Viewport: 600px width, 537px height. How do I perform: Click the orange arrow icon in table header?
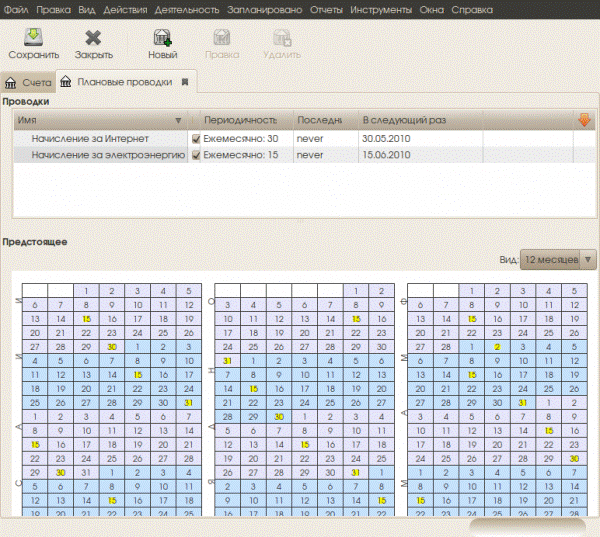coord(584,120)
